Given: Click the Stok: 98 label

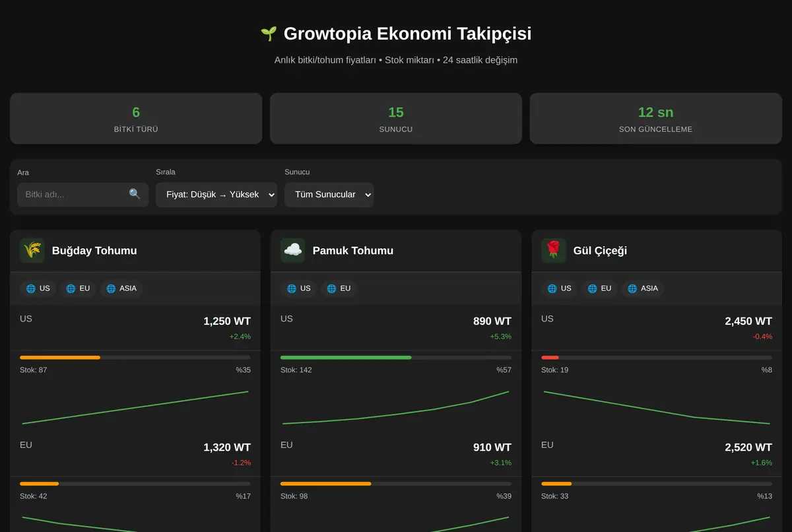Looking at the screenshot, I should tap(294, 496).
